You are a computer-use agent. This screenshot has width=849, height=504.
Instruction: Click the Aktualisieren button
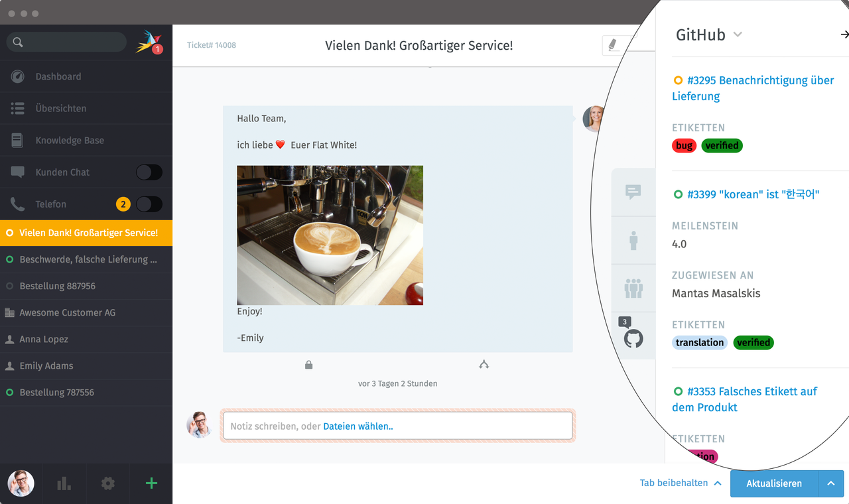[x=773, y=483]
